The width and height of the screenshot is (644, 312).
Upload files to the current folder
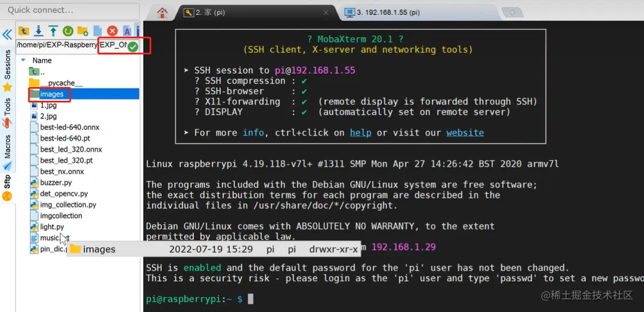coord(53,31)
